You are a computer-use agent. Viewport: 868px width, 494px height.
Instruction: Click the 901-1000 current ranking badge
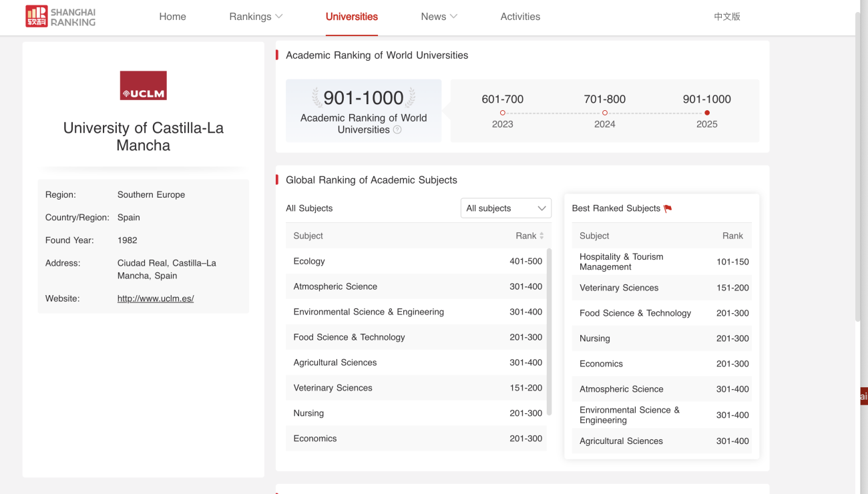tap(364, 111)
